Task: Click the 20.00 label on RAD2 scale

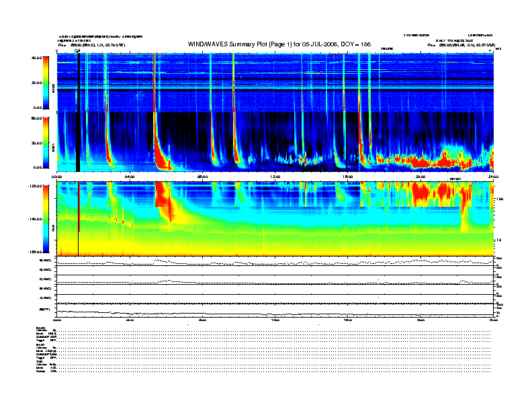Action: click(36, 83)
